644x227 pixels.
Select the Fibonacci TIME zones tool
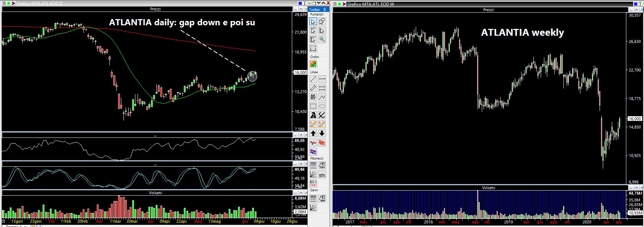[313, 183]
